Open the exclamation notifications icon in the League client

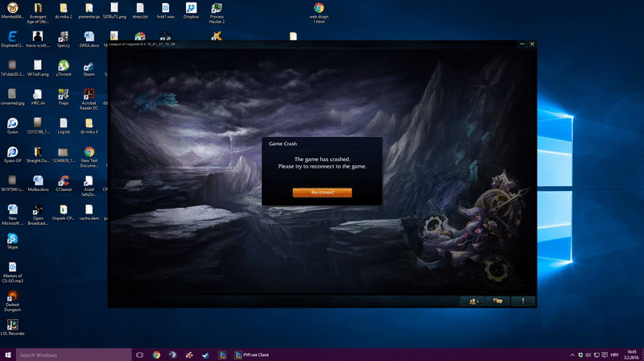coord(522,301)
